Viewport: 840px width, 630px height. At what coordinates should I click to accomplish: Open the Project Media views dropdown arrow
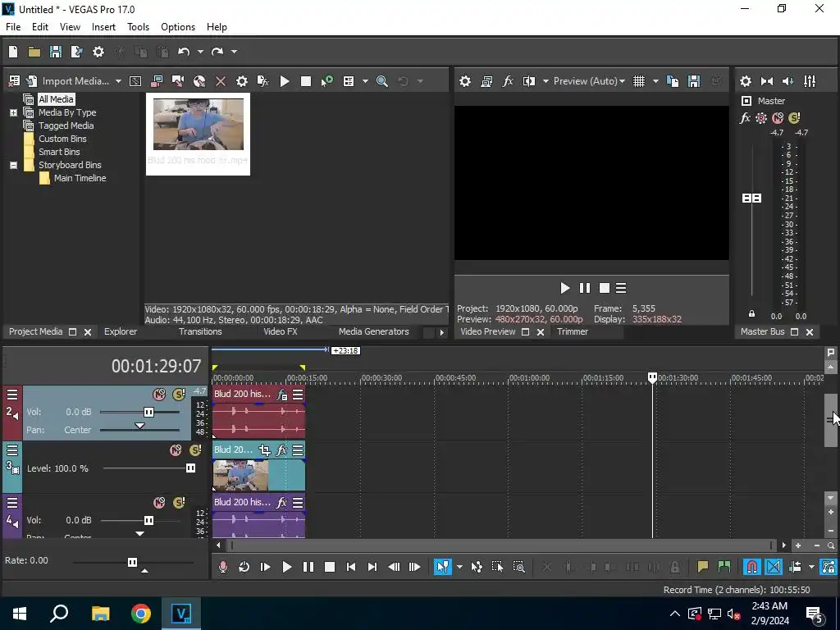(365, 81)
